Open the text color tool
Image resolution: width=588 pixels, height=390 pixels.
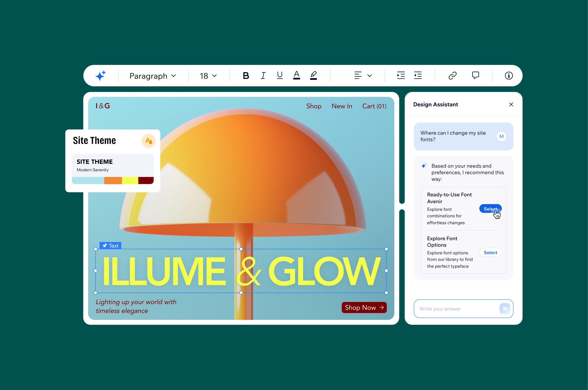pos(297,75)
